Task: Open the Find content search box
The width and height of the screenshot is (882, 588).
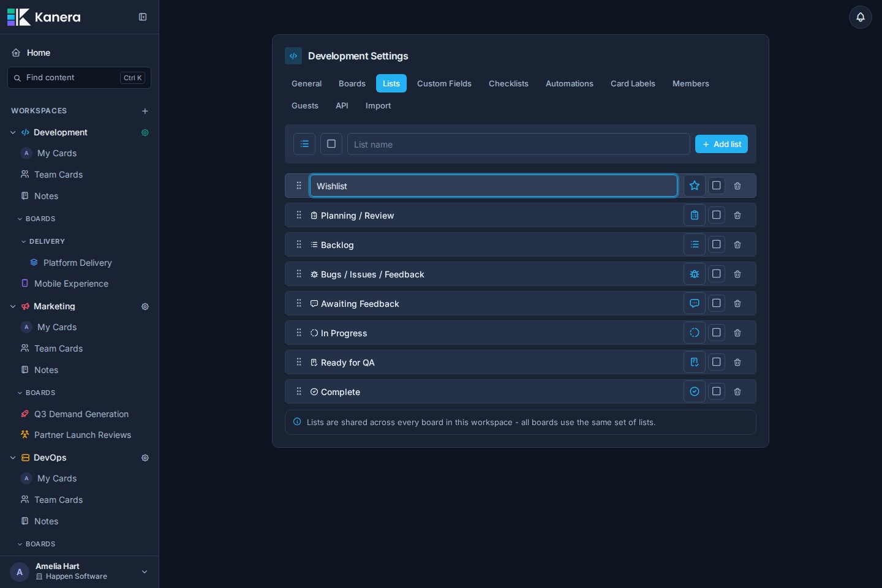Action: pyautogui.click(x=79, y=78)
